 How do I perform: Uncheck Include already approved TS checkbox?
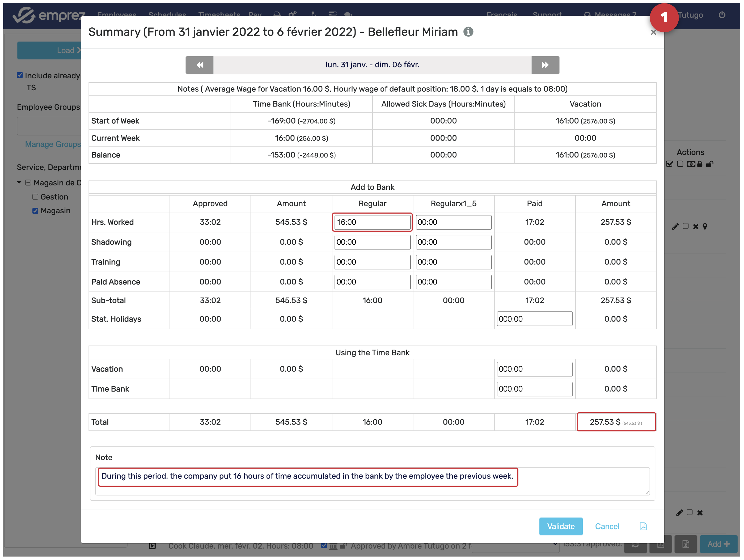[20, 75]
